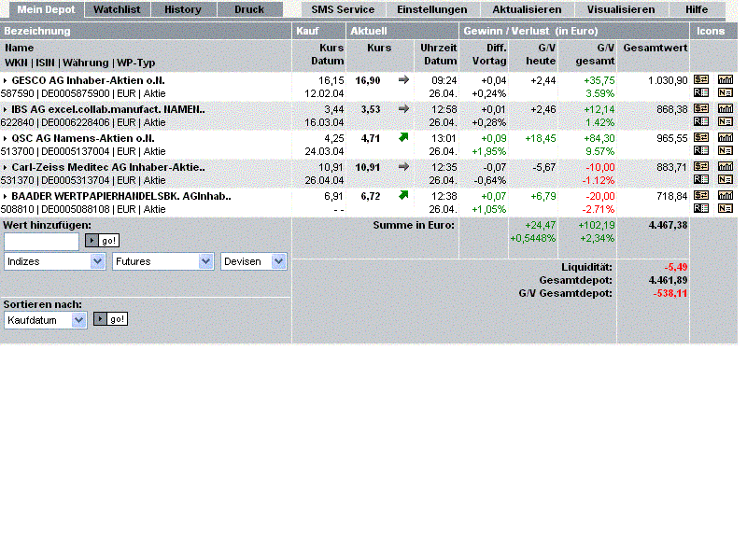Switch to the History tab

183,9
